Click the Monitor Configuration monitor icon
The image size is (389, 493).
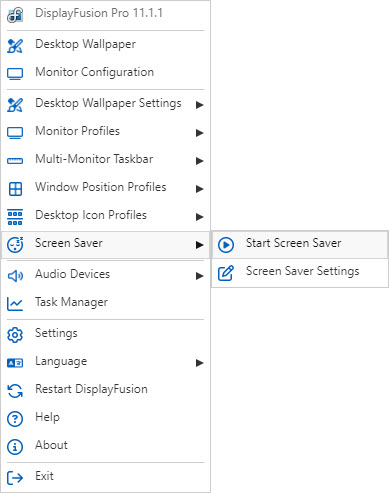click(15, 74)
